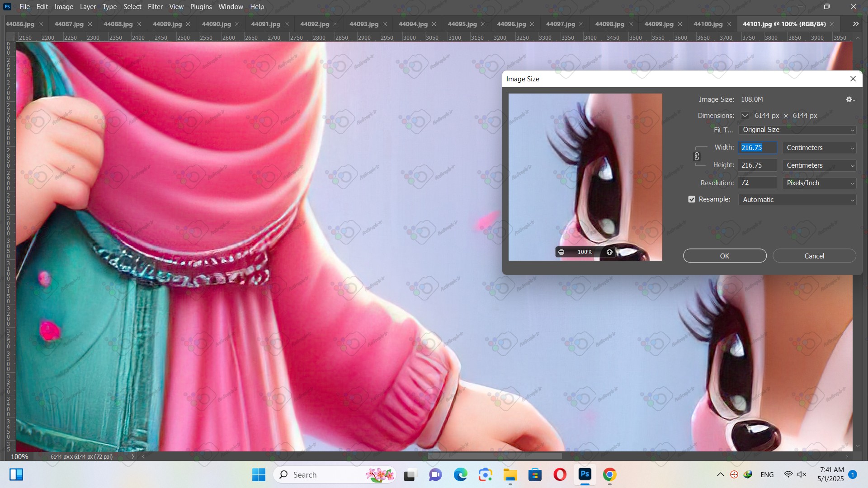Click the Image Size preview thumbnail

585,177
